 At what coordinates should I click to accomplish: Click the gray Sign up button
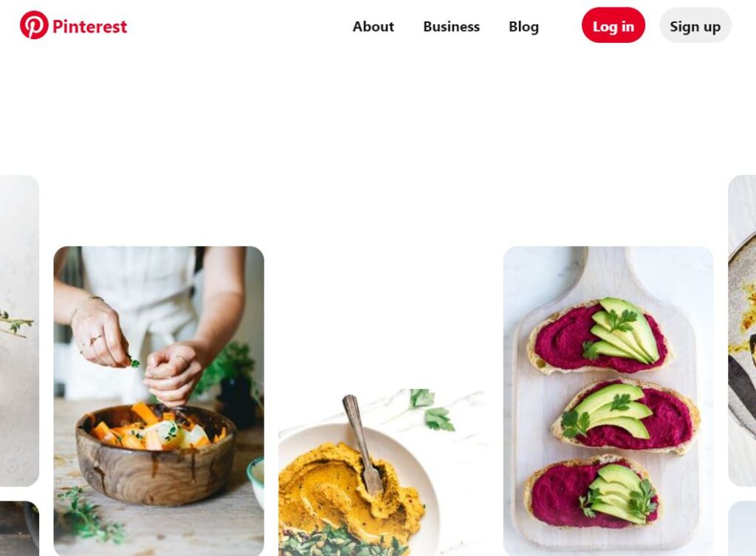[695, 26]
